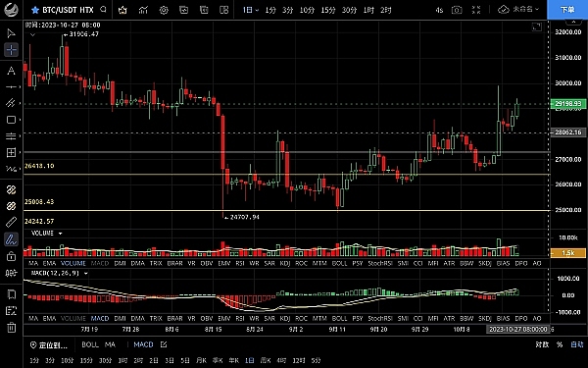588x368 pixels.
Task: Open the 1日 timeframe dropdown in toolbar
Action: 251,10
